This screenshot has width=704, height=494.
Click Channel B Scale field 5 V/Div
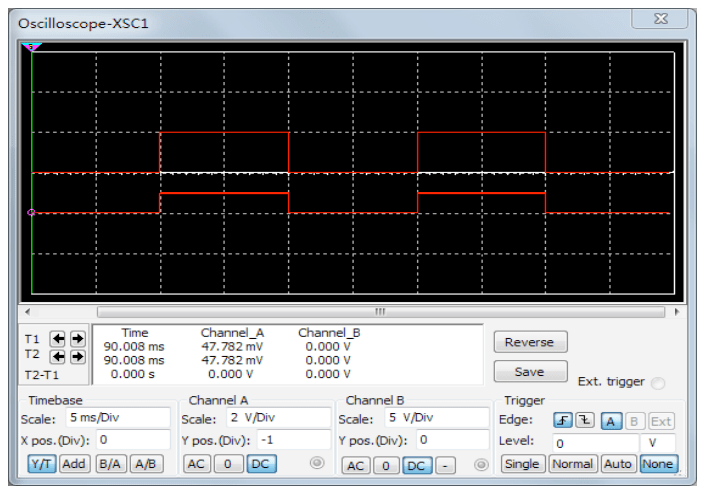[x=437, y=418]
